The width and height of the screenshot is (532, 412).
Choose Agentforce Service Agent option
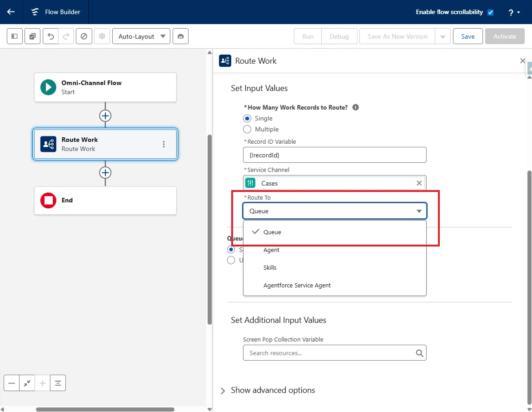(x=334, y=285)
